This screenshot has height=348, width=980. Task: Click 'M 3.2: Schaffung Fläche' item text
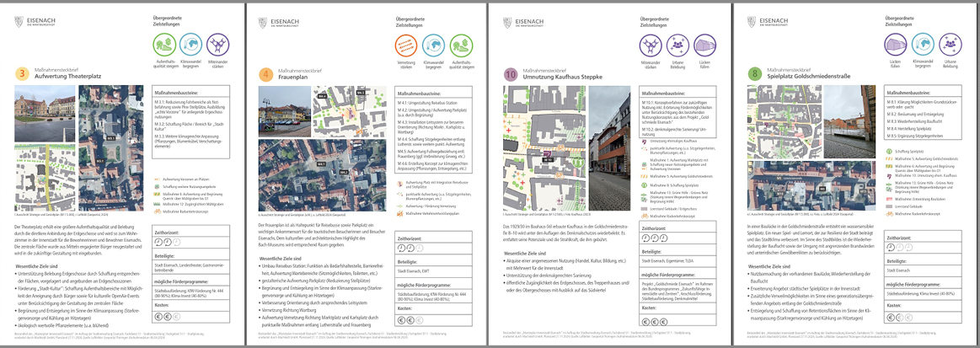pos(191,127)
